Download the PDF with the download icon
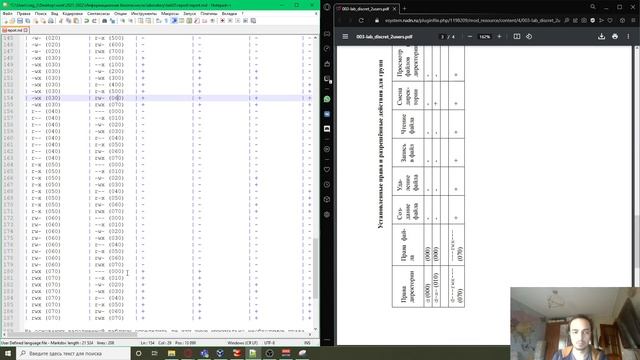 point(601,36)
